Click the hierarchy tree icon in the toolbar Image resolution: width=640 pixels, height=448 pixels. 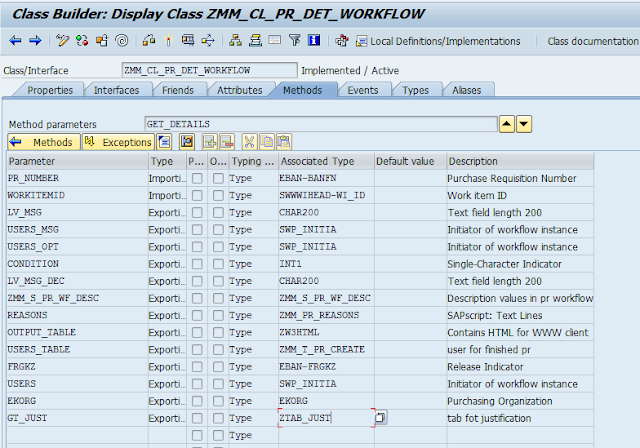click(235, 40)
